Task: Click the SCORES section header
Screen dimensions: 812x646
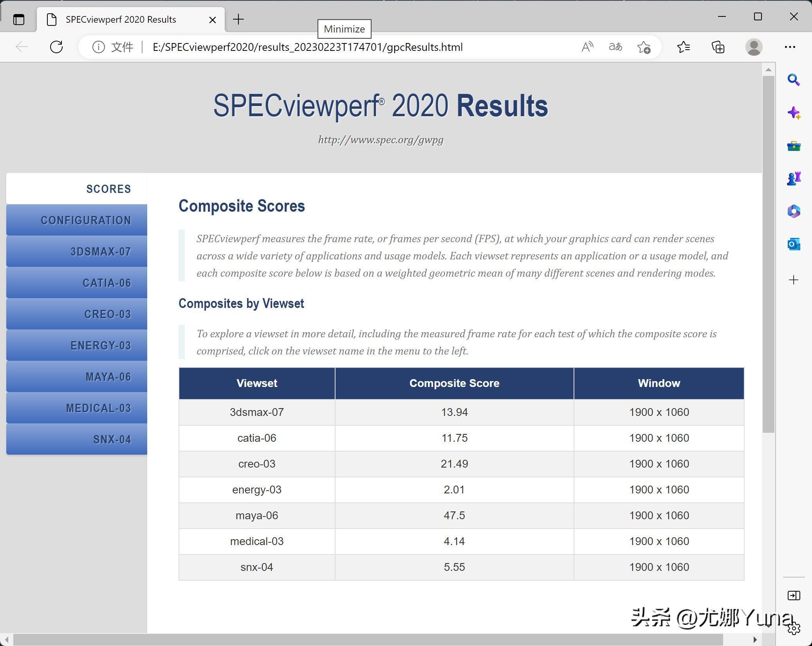Action: click(109, 189)
